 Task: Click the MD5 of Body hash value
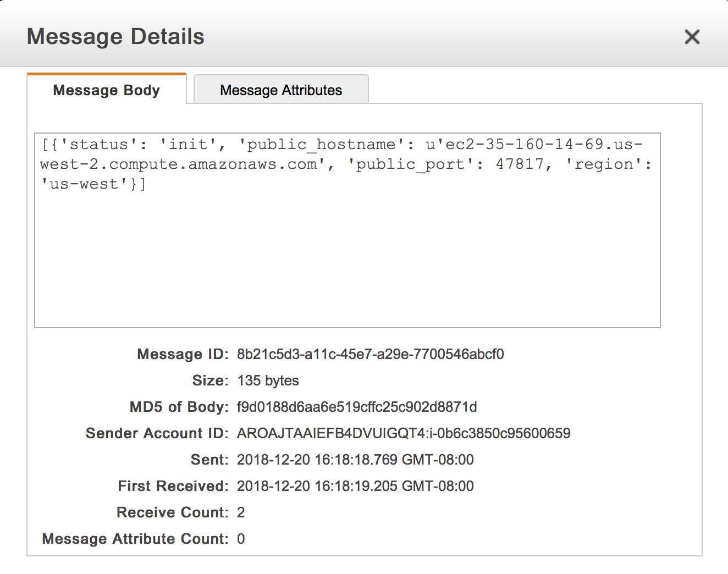(357, 407)
